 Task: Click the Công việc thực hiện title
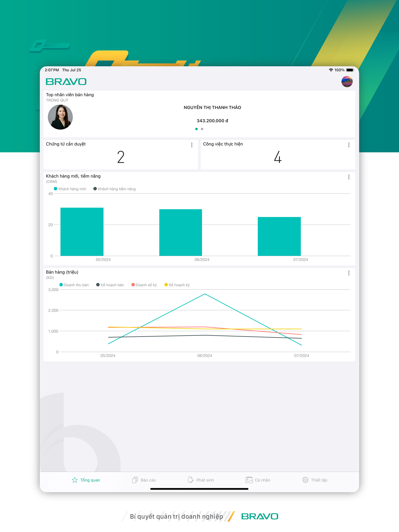[x=223, y=144]
